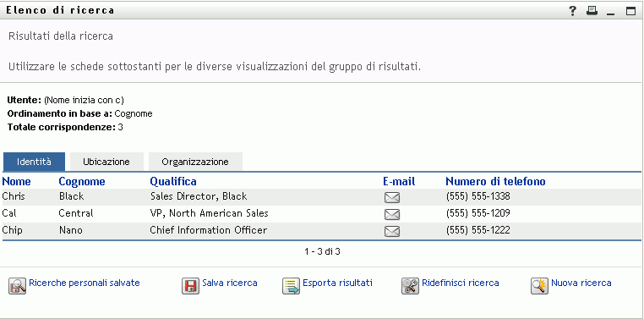Click the Sales Director, Black title cell

[x=199, y=196]
